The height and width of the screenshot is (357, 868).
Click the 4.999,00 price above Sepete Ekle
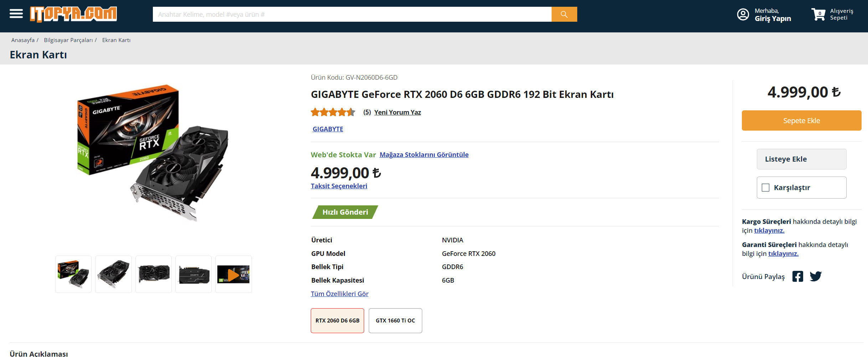tap(804, 92)
